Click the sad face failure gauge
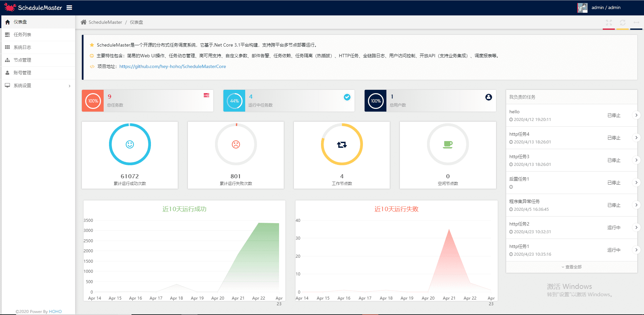644x315 pixels. tap(236, 144)
